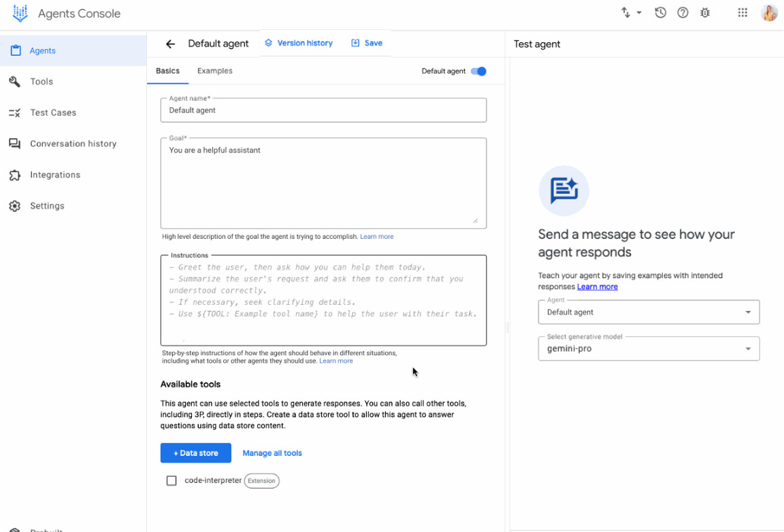Open help using the question mark icon
This screenshot has height=532, width=784.
683,12
